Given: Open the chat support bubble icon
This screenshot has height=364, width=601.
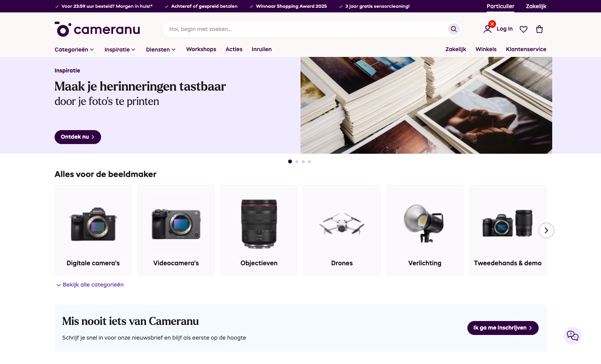Looking at the screenshot, I should (573, 335).
